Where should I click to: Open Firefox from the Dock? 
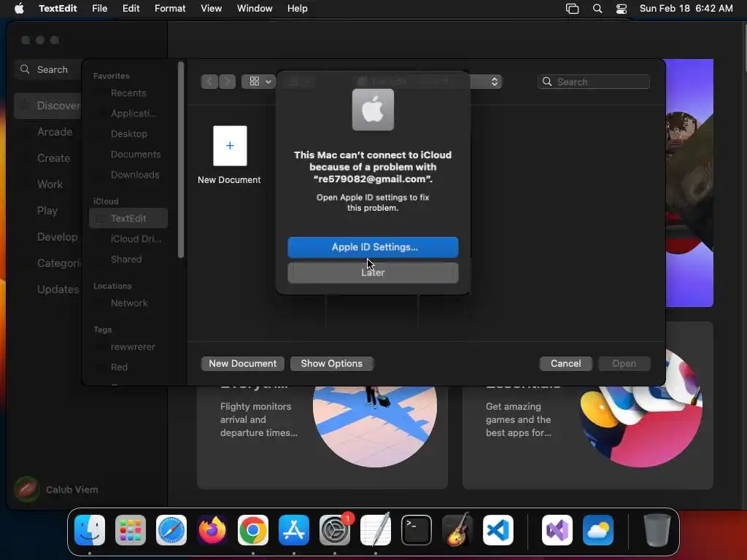[212, 530]
